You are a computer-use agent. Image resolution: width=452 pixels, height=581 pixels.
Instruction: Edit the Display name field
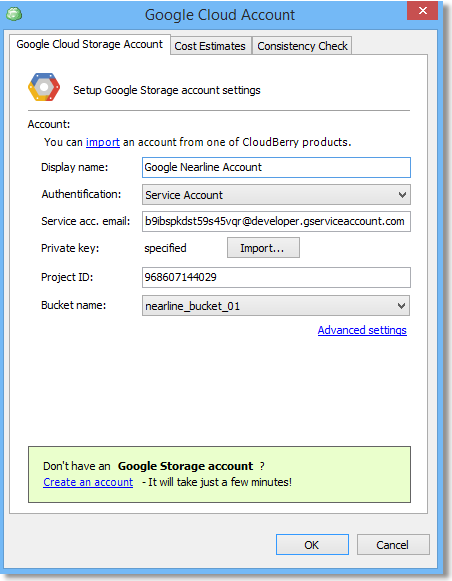[276, 167]
